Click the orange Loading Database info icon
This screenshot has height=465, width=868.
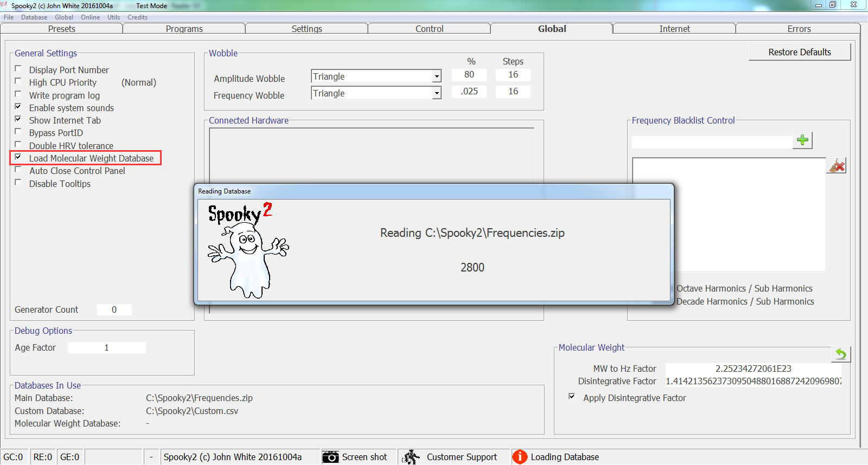(x=520, y=457)
